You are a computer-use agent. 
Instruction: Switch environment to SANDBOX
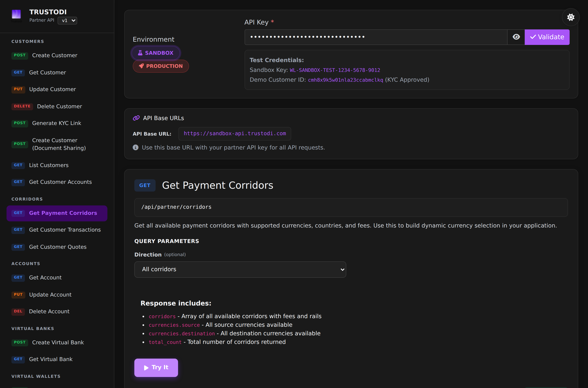pyautogui.click(x=156, y=53)
